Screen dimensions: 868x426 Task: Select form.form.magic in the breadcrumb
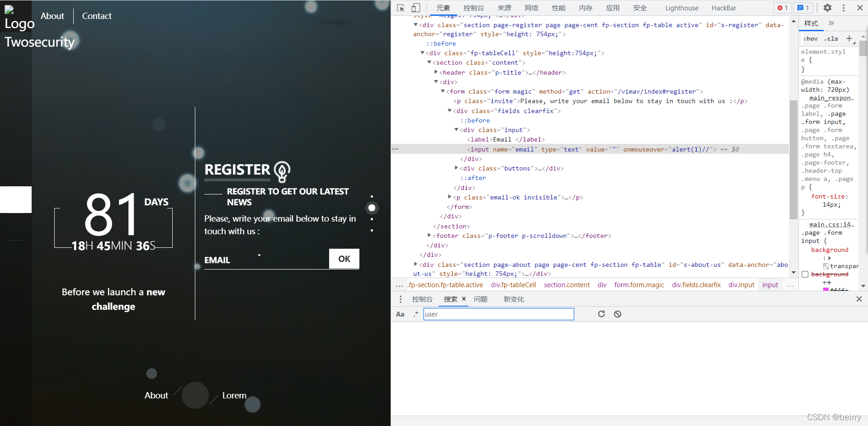pos(639,285)
